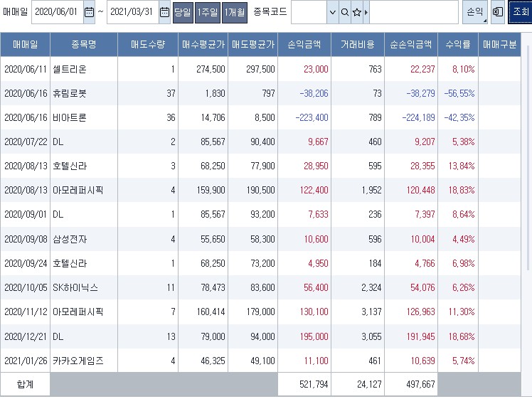Click the 274,500 average buy price
Screen dimensions: 532x399
click(211, 69)
